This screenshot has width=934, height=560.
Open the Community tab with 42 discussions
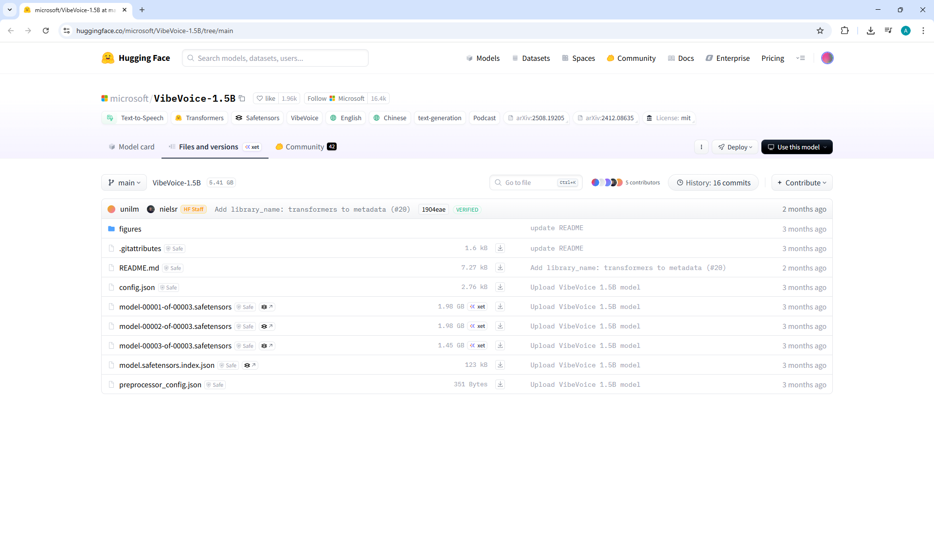305,147
